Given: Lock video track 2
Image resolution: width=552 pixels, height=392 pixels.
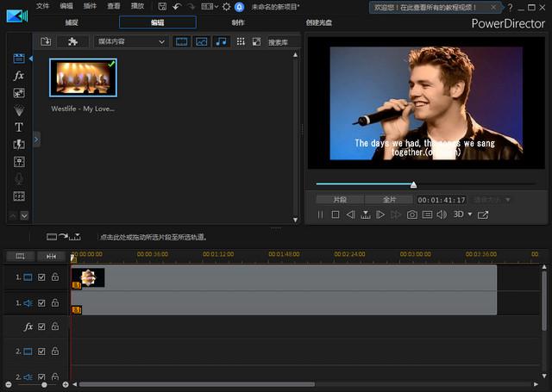Looking at the screenshot, I should pyautogui.click(x=55, y=351).
